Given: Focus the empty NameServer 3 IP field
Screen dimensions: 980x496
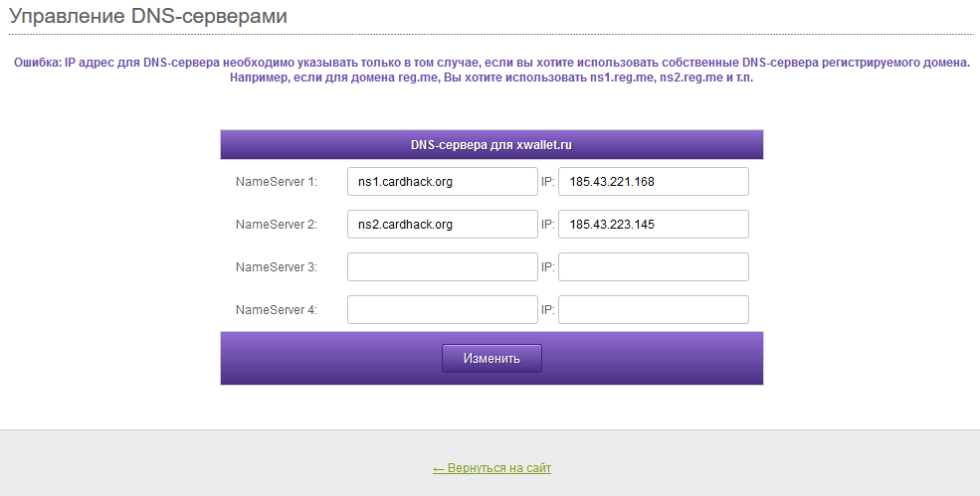Looking at the screenshot, I should point(653,266).
